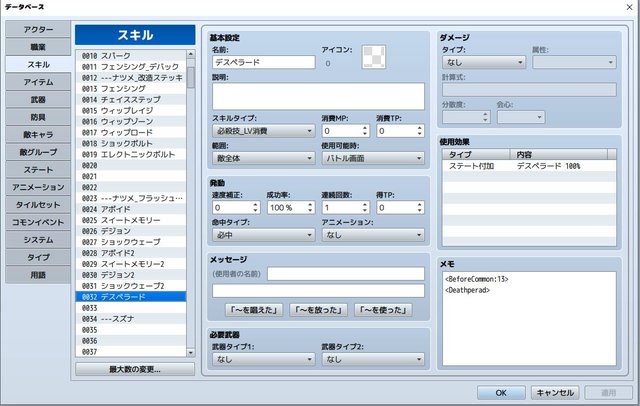Insert the 「～を唱えた」 message template
Image resolution: width=640 pixels, height=406 pixels.
254,310
